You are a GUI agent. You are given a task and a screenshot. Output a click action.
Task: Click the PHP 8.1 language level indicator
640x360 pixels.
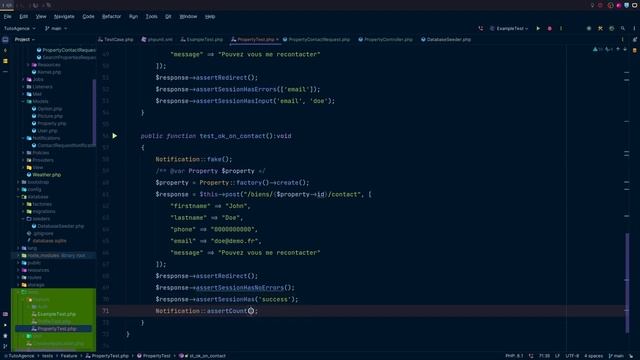click(x=514, y=356)
